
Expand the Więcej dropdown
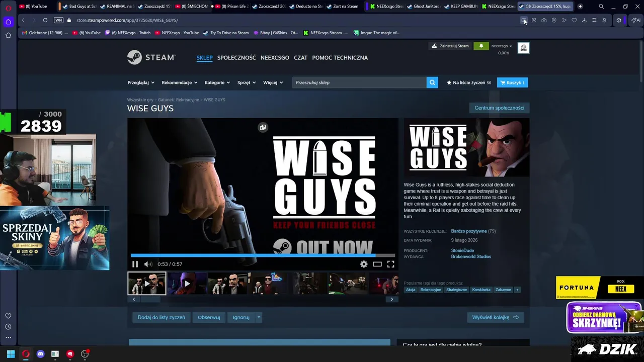[x=273, y=82]
